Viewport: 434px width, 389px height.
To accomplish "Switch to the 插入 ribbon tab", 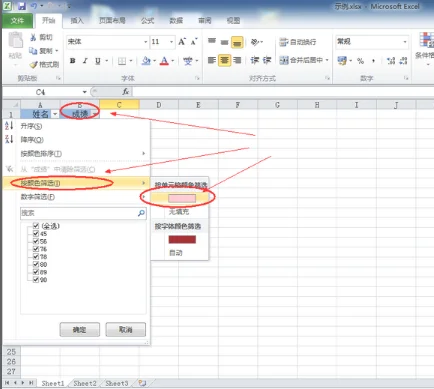I will pyautogui.click(x=77, y=21).
